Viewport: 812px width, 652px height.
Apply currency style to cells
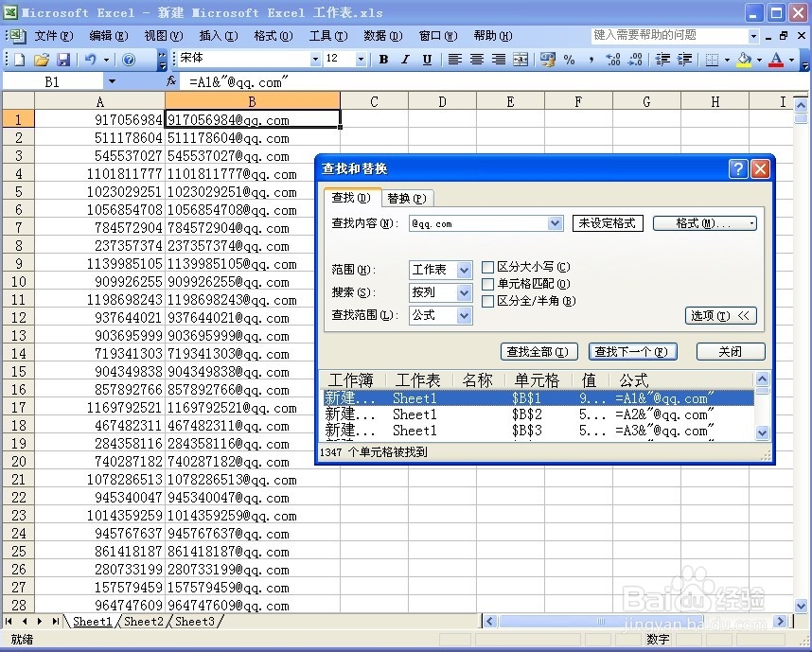pos(547,60)
